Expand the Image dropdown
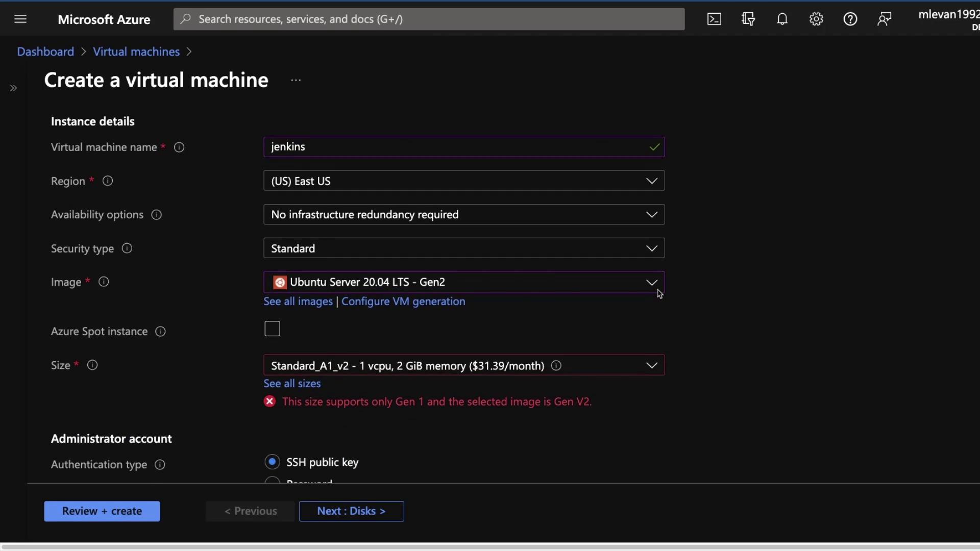The image size is (980, 551). (463, 282)
